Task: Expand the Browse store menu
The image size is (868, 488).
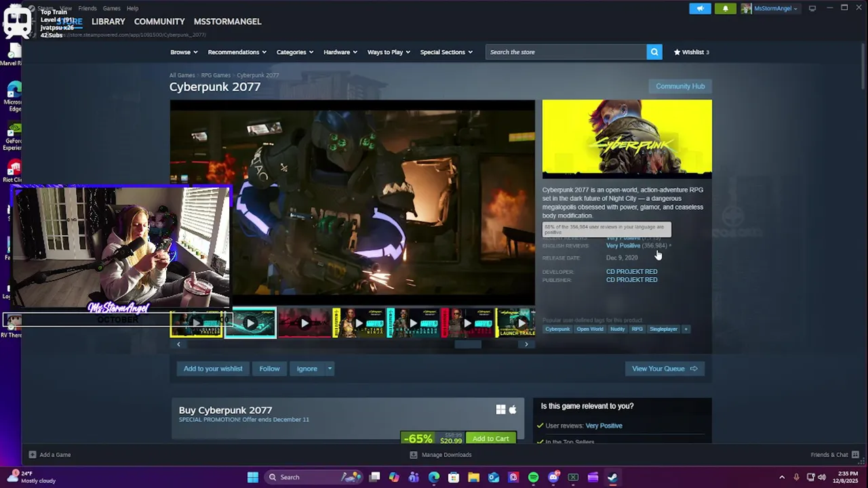Action: click(184, 52)
